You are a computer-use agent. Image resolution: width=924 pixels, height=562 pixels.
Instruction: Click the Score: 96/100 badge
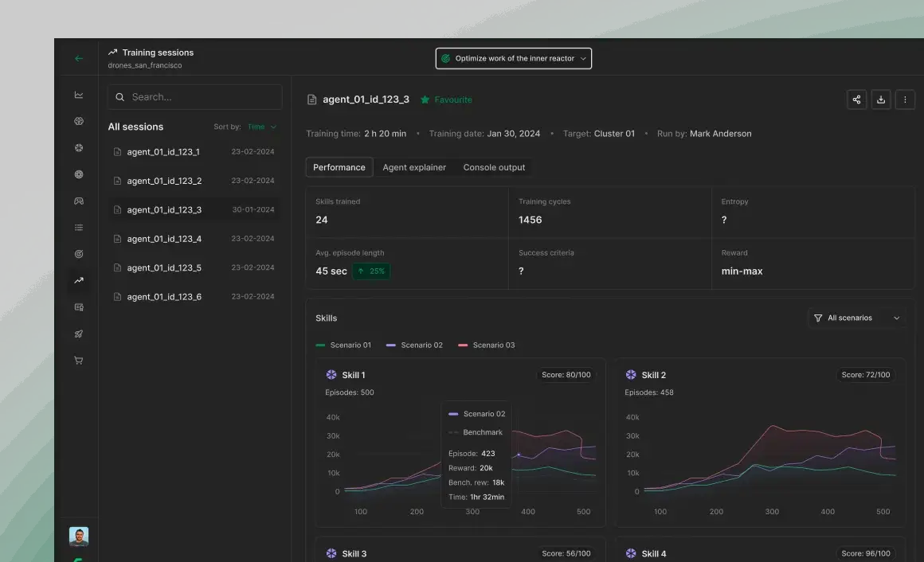click(865, 554)
